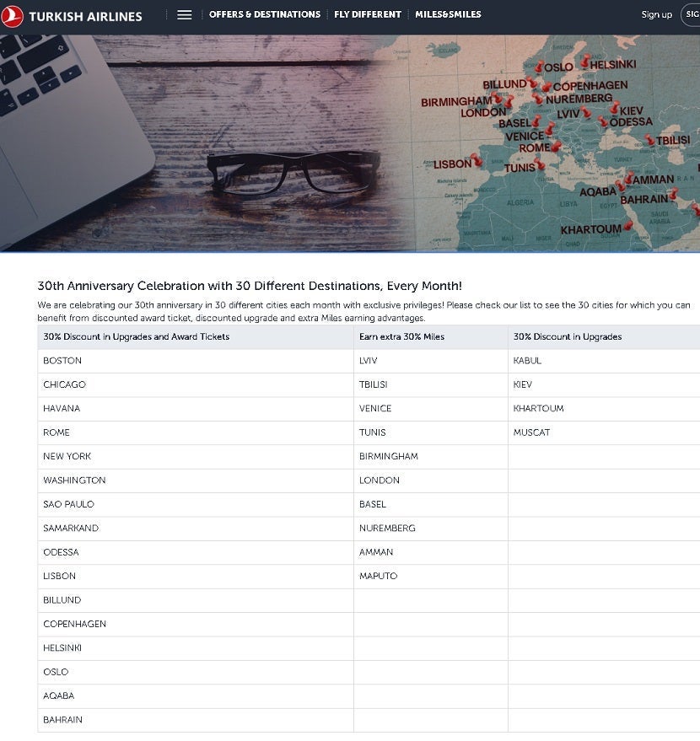Click the red pin beside Tbilisi
This screenshot has height=741, width=700.
(649, 140)
